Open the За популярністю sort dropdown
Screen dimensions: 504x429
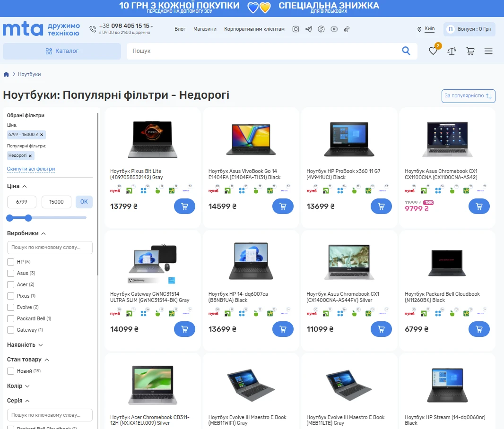click(x=469, y=96)
